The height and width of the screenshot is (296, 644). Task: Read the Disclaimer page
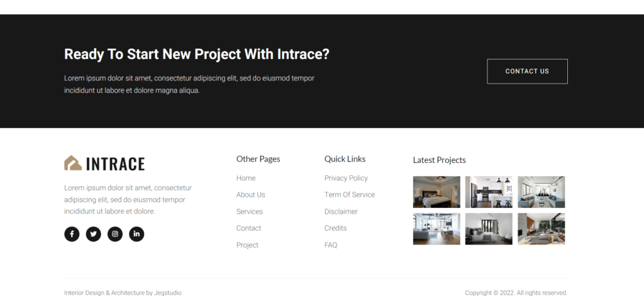tap(341, 212)
